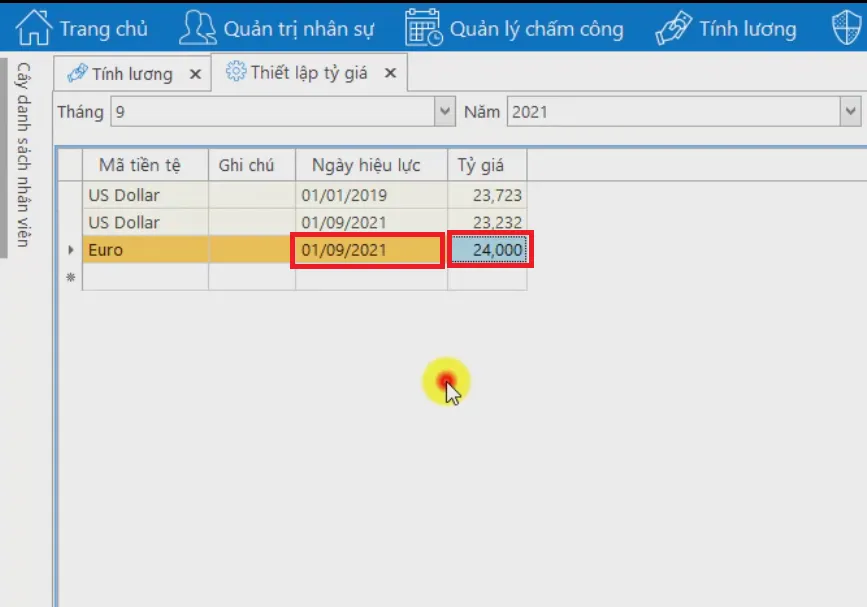Select the US Dollar cell dated 01/09/2021

145,222
